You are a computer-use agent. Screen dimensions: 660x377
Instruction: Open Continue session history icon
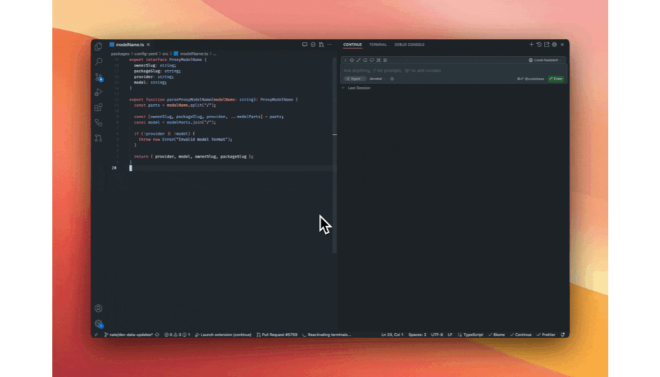tap(539, 45)
